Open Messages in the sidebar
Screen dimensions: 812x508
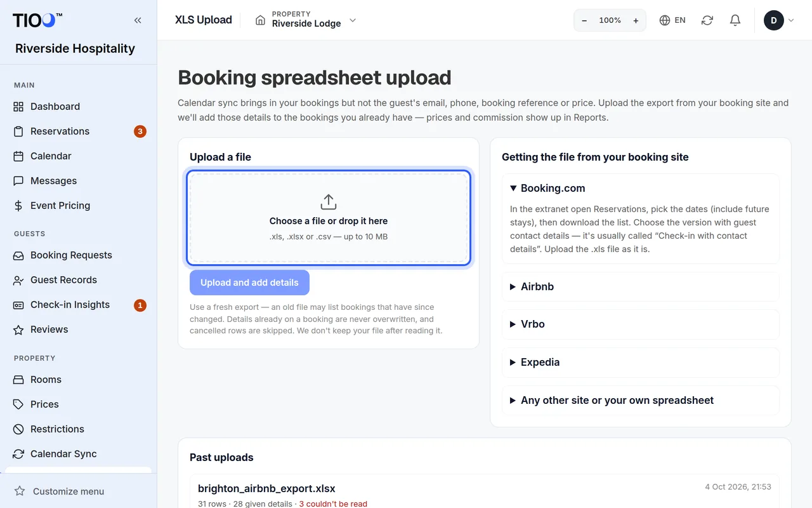78,180
